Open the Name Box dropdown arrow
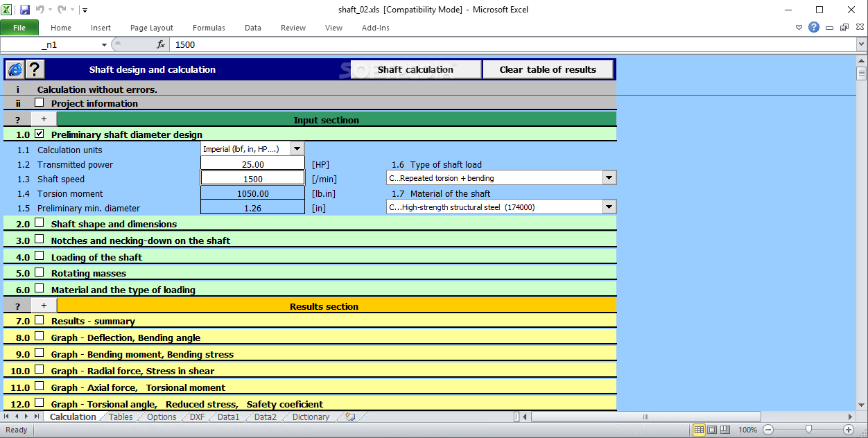The image size is (868, 438). pos(105,44)
